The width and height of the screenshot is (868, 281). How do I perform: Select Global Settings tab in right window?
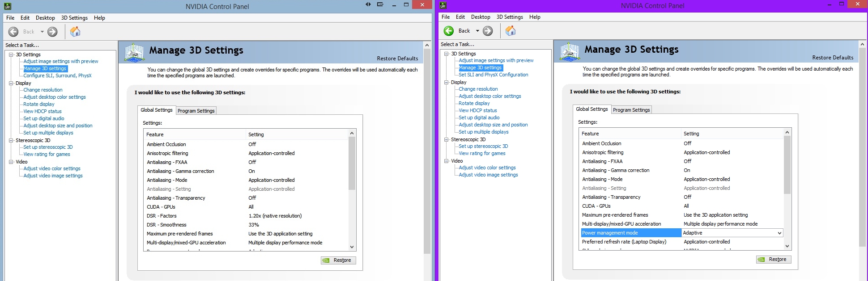[592, 109]
